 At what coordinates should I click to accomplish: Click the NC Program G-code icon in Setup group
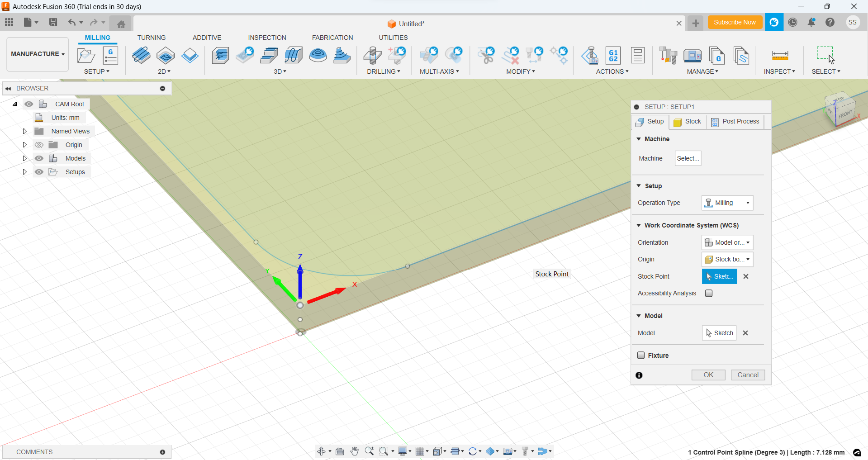tap(110, 56)
